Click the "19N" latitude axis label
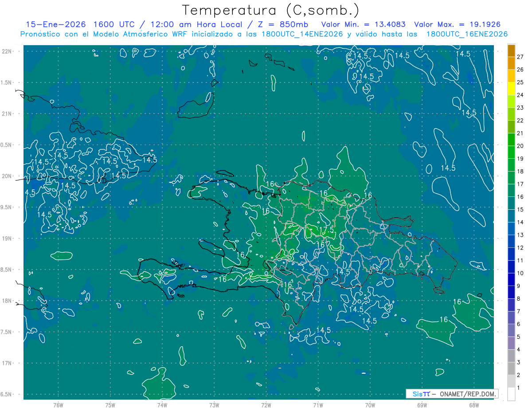Viewport: 532px width, 411px height. tap(7, 239)
